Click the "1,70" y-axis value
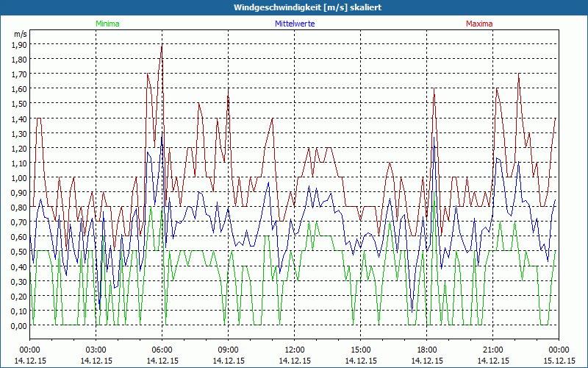588x368 pixels. 19,74
